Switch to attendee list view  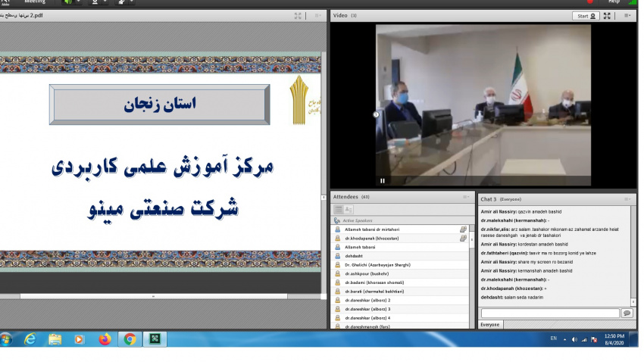pyautogui.click(x=339, y=209)
